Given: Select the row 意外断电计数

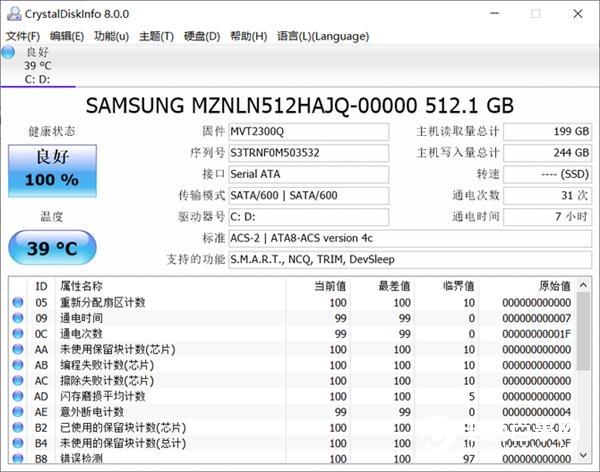Looking at the screenshot, I should (293, 412).
